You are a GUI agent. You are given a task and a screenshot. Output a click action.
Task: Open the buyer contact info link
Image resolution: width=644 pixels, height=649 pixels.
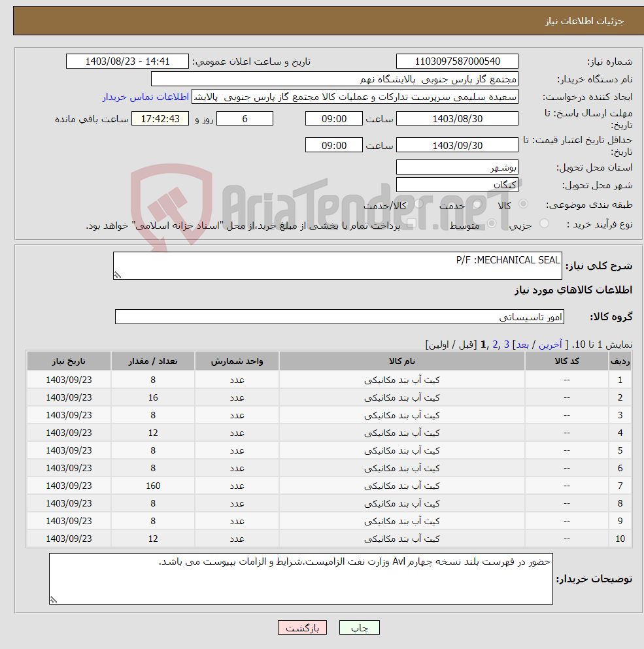point(146,97)
